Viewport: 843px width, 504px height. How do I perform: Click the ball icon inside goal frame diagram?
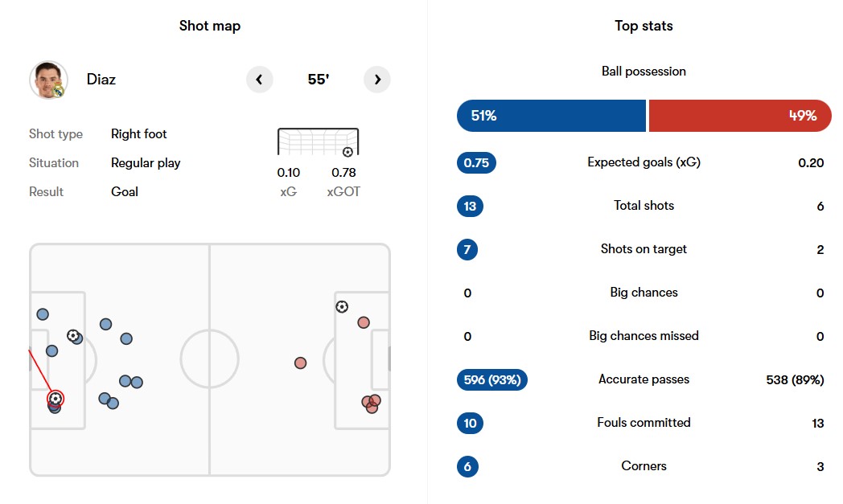point(347,152)
